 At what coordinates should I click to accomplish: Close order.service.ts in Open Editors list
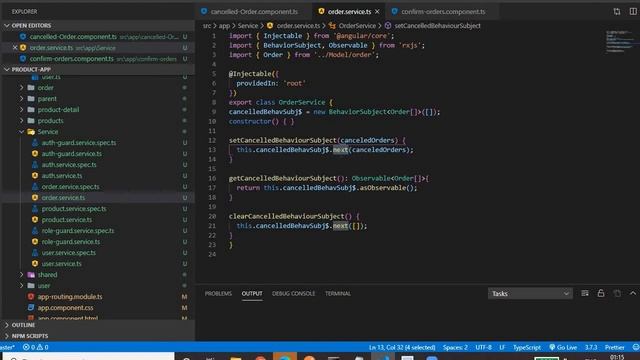pos(15,48)
